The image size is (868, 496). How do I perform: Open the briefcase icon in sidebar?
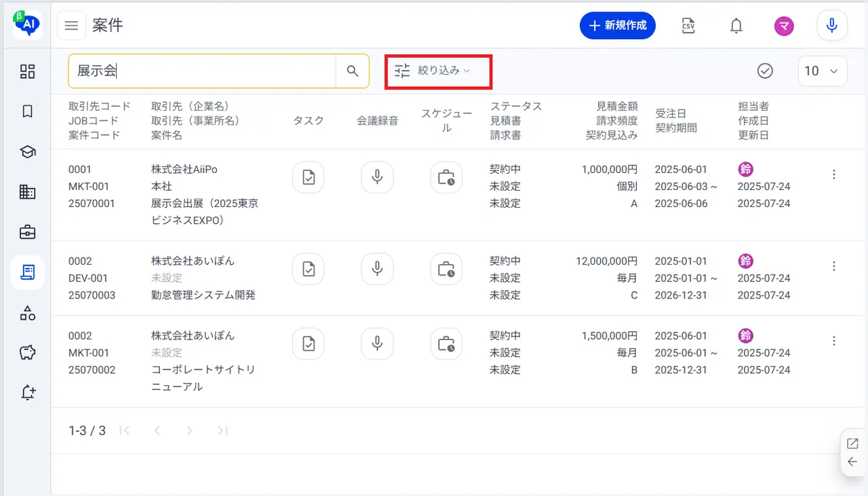(27, 232)
